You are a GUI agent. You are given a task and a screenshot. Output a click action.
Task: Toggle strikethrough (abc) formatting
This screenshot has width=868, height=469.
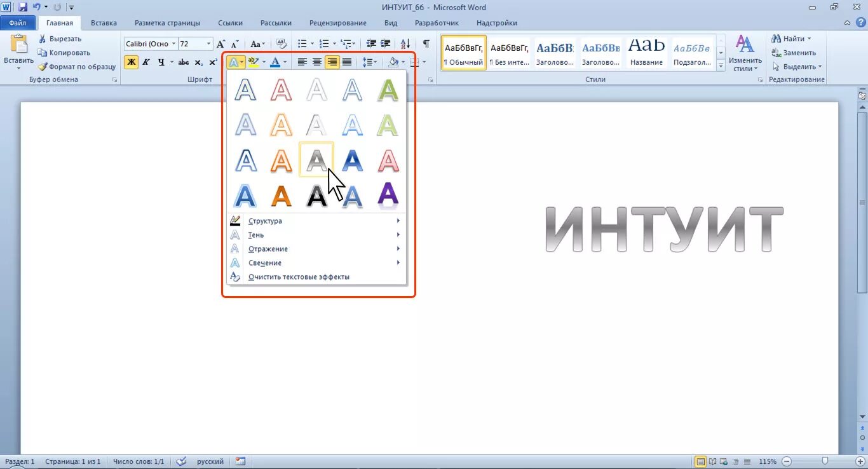pos(184,62)
